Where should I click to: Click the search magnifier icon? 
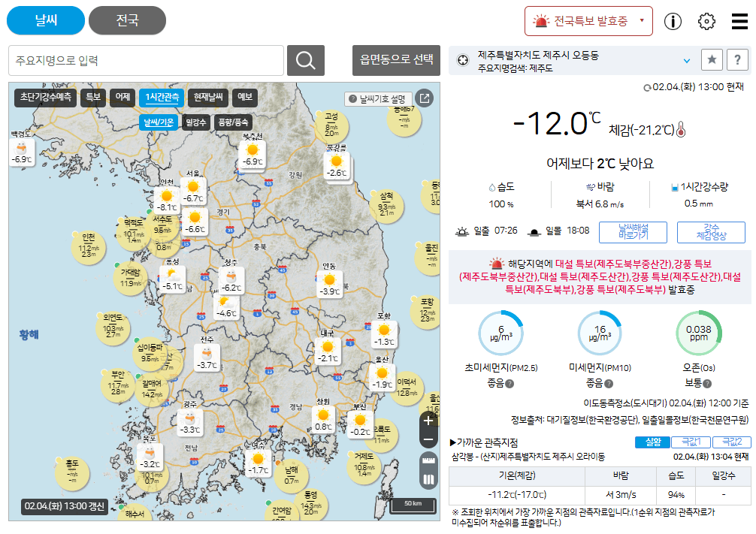(304, 59)
